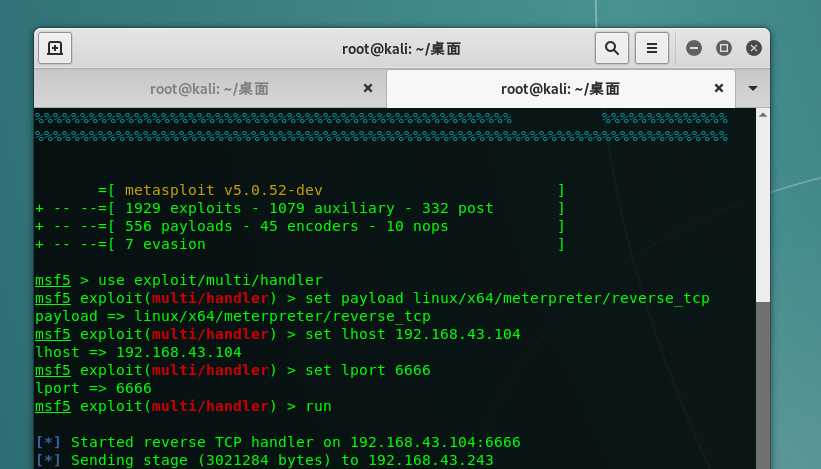Click the 'set payload' command line
This screenshot has width=821, height=469.
point(372,298)
